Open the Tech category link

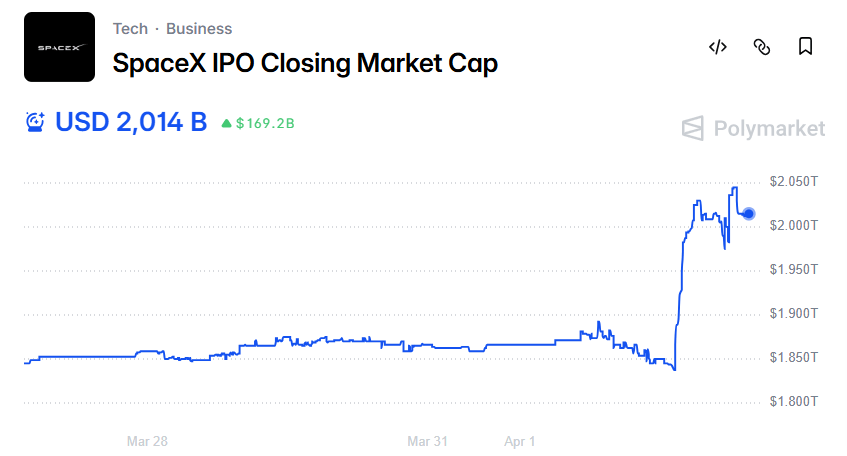pos(130,29)
